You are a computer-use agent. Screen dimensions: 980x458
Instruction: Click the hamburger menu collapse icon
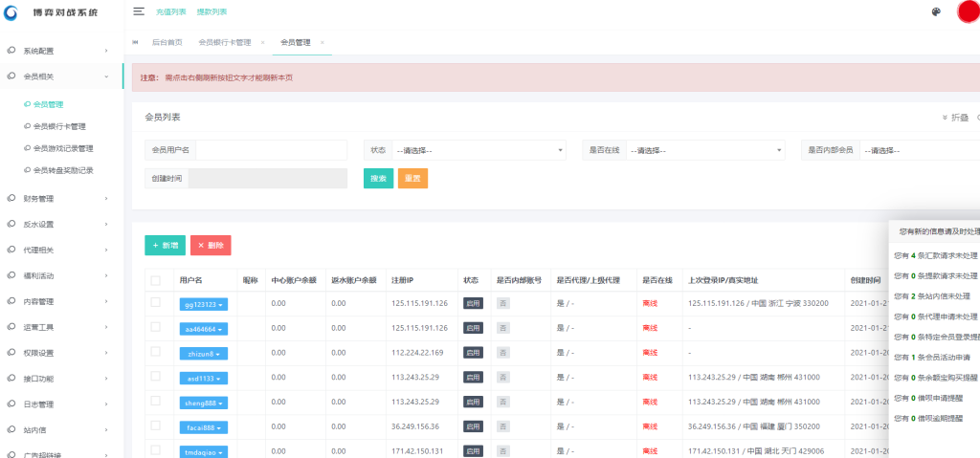click(x=139, y=11)
